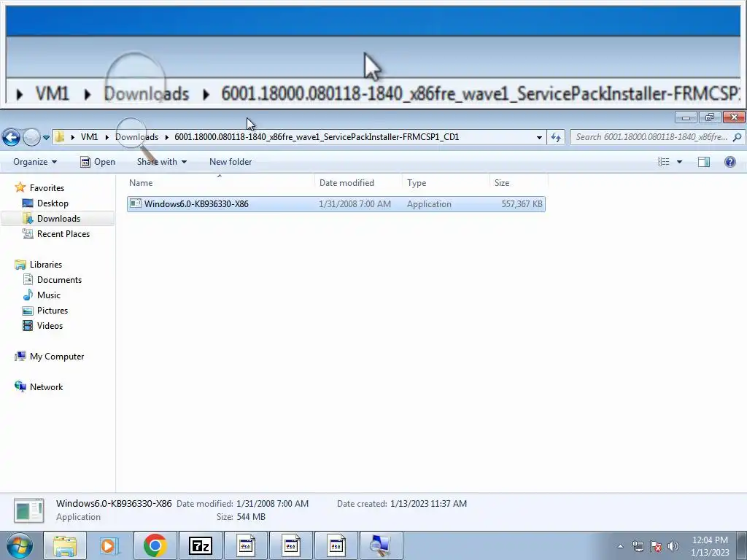
Task: Click the Open toolbar button
Action: tap(98, 162)
